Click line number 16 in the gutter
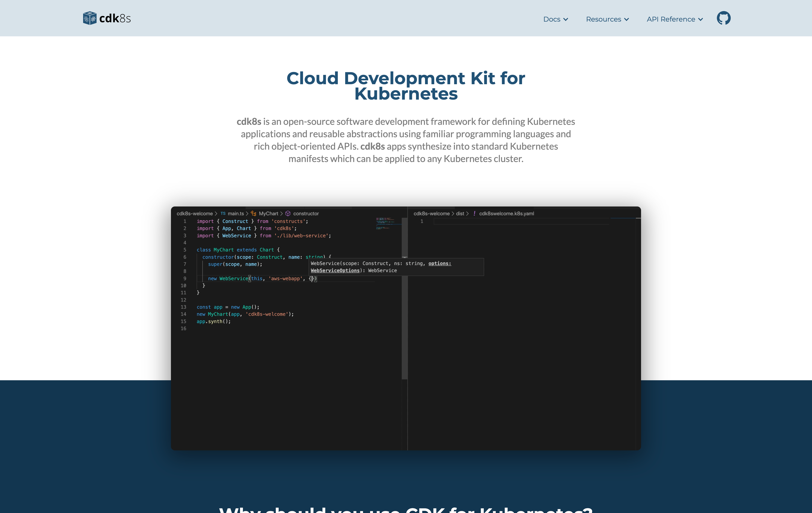This screenshot has height=513, width=812. 183,329
